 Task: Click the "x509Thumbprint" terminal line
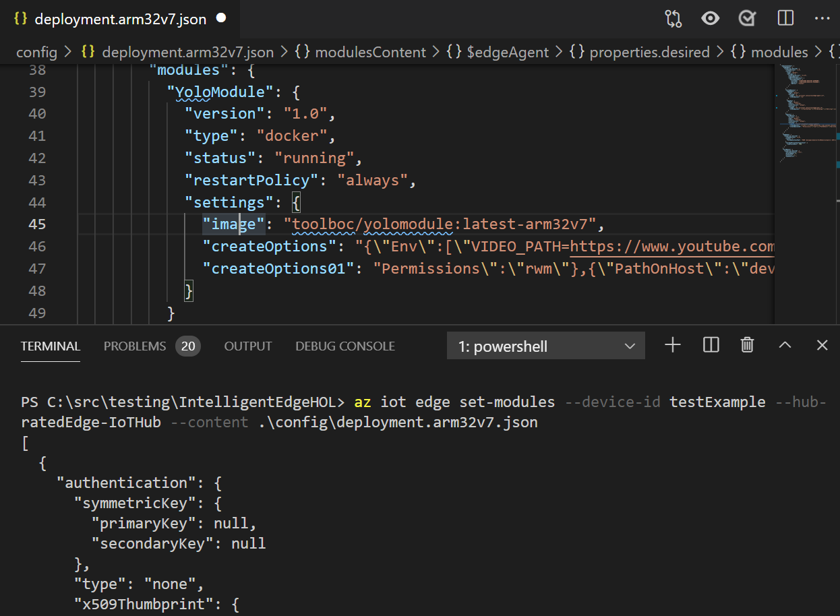pos(157,604)
